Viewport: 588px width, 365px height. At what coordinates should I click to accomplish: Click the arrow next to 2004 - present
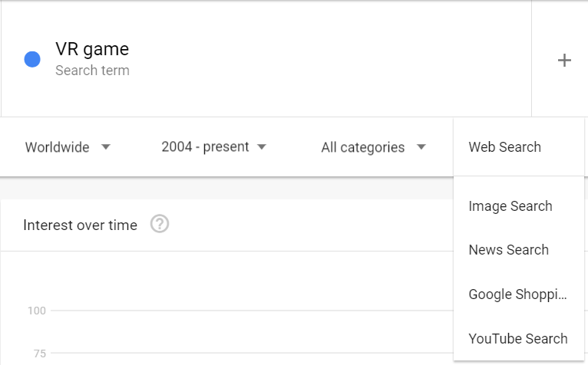pos(262,146)
